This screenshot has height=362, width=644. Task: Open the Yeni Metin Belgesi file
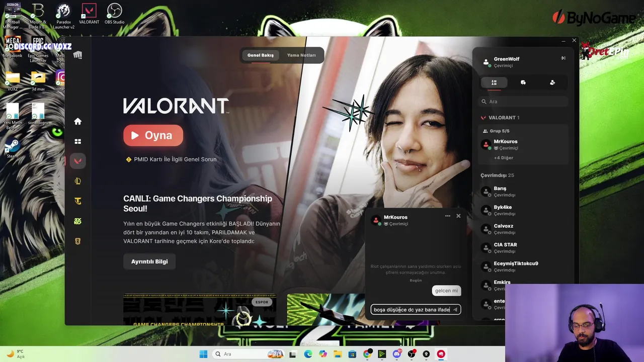point(13,116)
